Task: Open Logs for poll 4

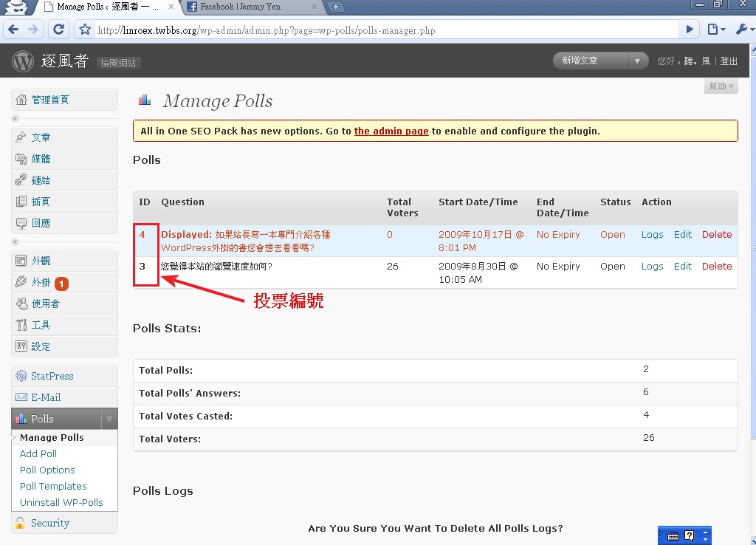Action: (x=652, y=234)
